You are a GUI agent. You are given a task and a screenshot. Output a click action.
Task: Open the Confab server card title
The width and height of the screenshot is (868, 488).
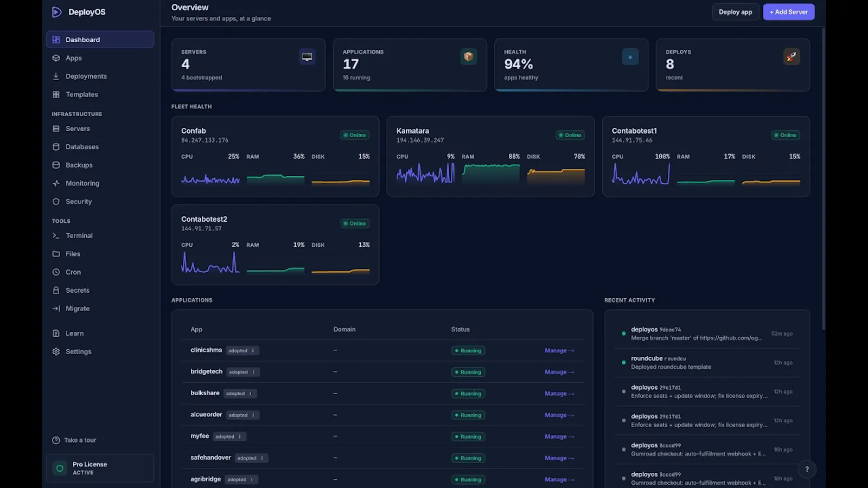click(x=194, y=131)
